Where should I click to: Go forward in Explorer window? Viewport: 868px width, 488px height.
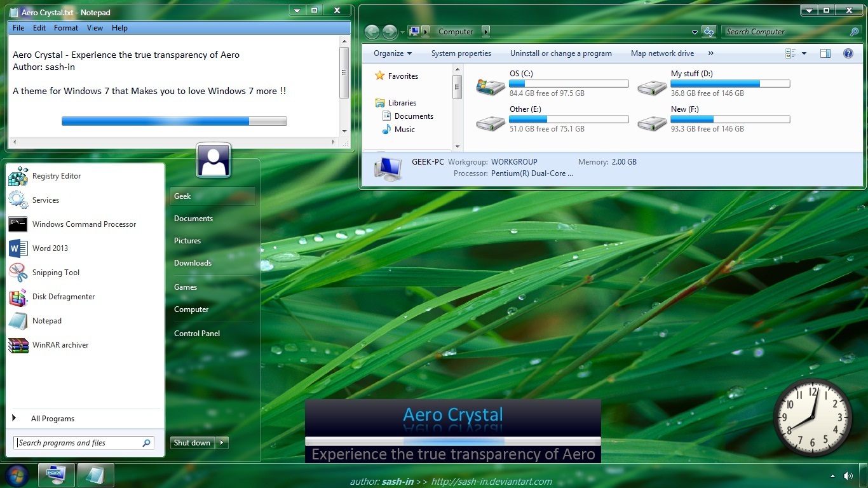[x=390, y=32]
